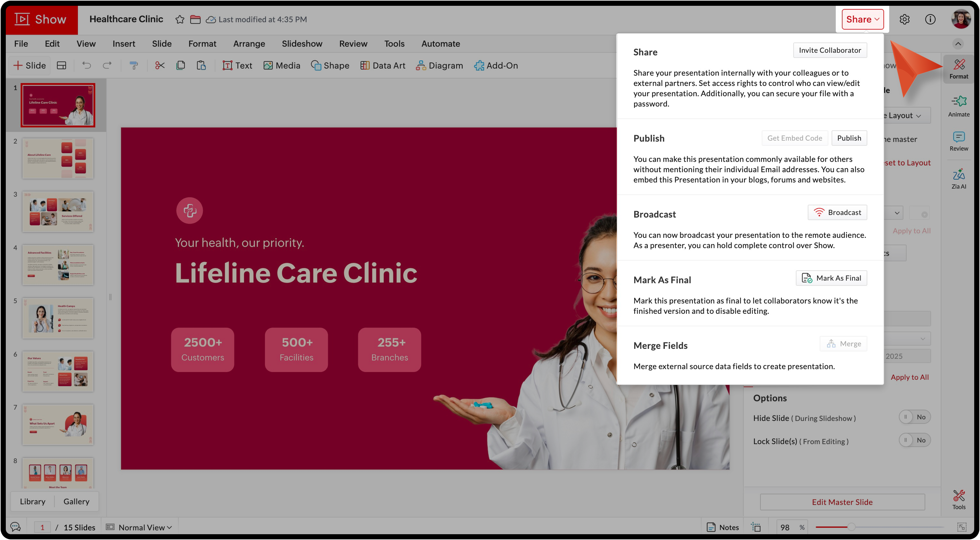Click the format painter icon
The width and height of the screenshot is (980, 540).
point(134,65)
